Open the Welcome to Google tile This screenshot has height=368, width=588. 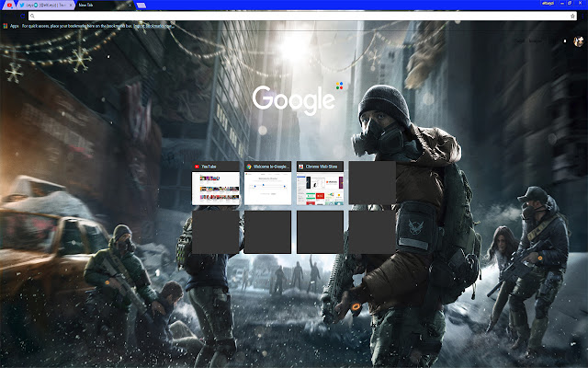(x=267, y=183)
